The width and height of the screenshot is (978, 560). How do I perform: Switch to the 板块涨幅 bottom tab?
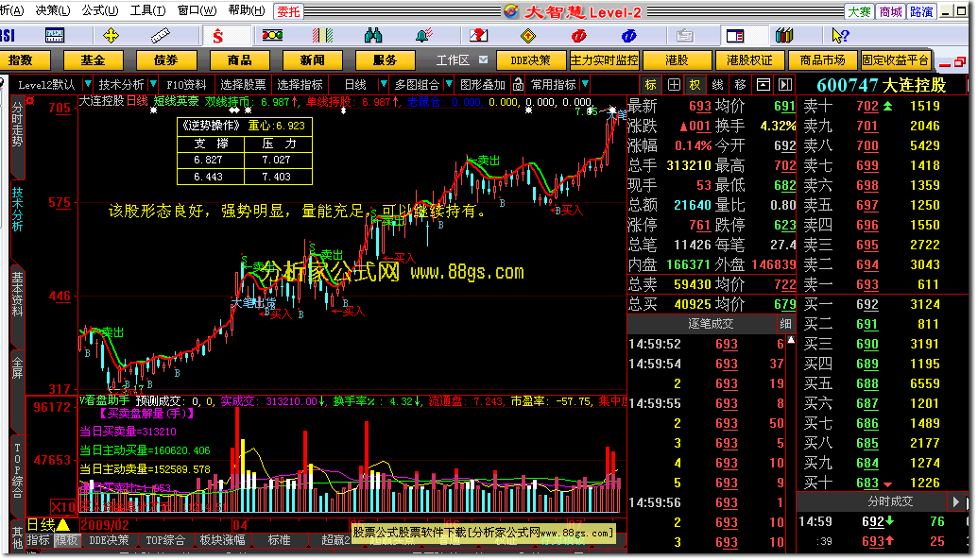click(x=223, y=540)
